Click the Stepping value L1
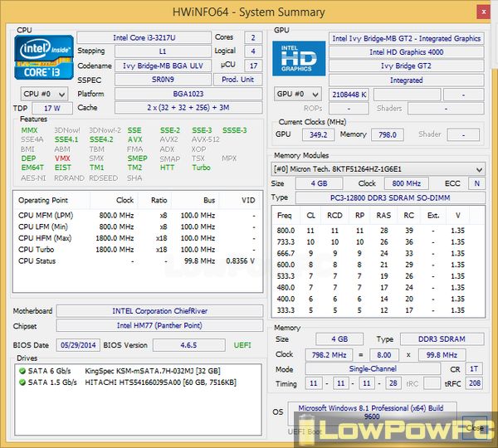Viewport: 498px width, 448px height. 163,51
